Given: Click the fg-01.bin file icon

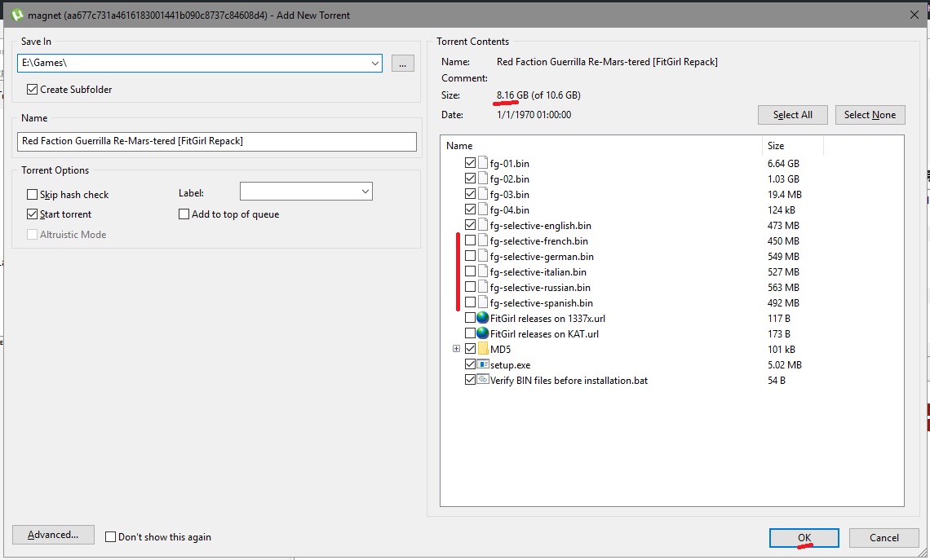Looking at the screenshot, I should [x=483, y=164].
